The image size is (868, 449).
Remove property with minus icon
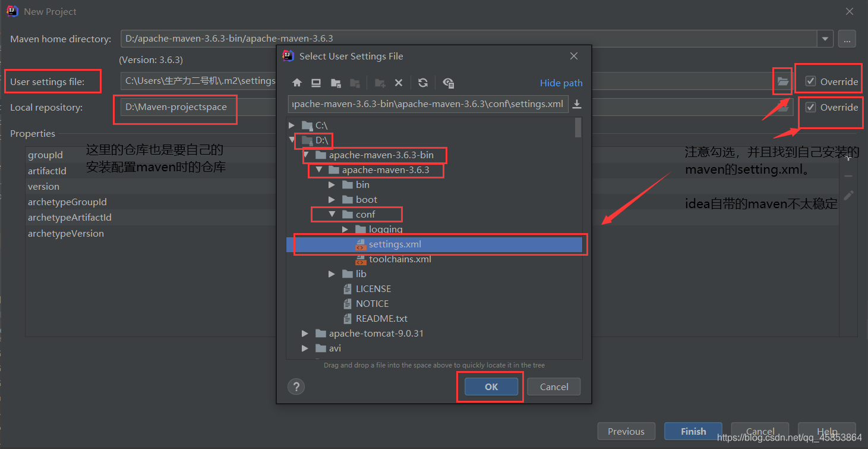click(848, 176)
